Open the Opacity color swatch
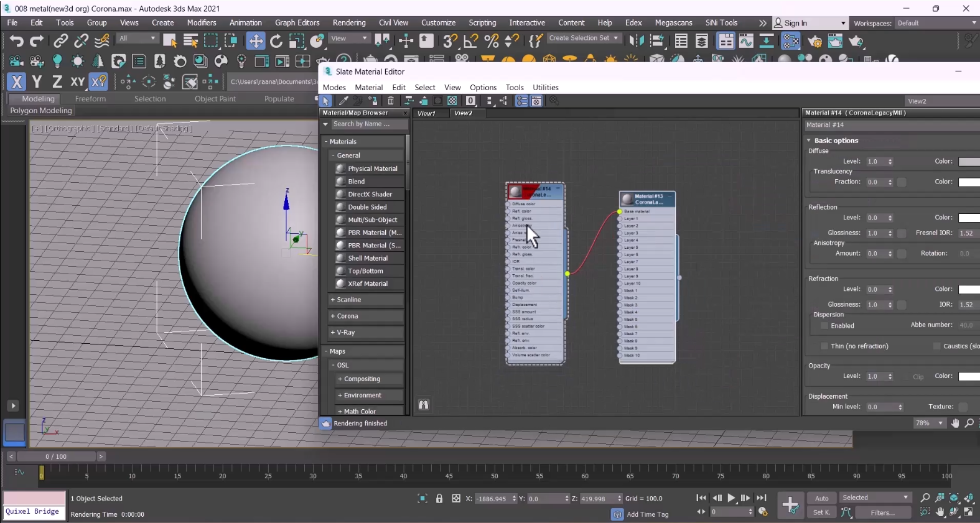980x523 pixels. [x=969, y=376]
